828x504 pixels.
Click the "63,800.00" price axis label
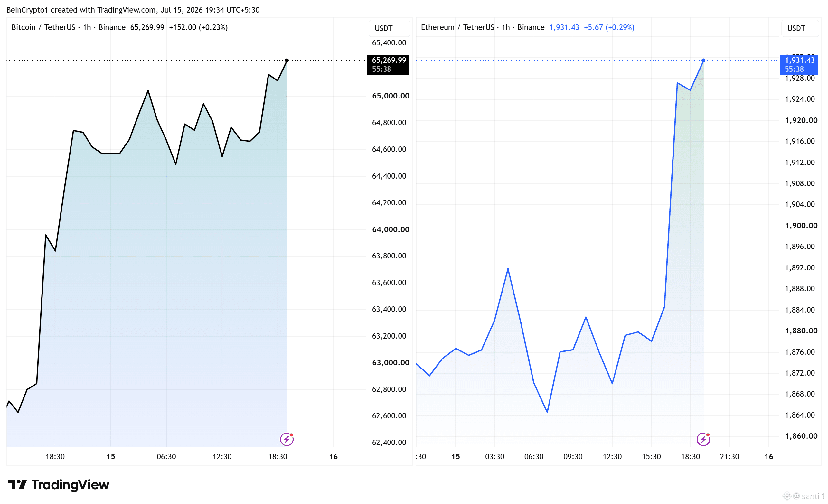pyautogui.click(x=389, y=256)
